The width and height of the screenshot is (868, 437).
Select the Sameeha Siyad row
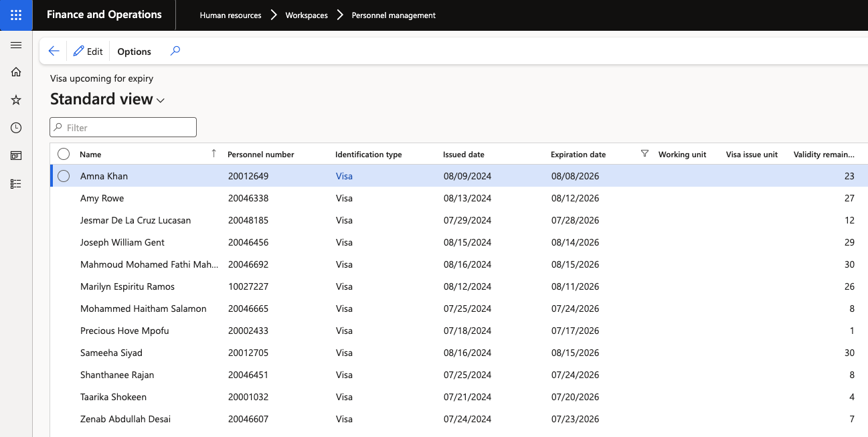pos(459,353)
